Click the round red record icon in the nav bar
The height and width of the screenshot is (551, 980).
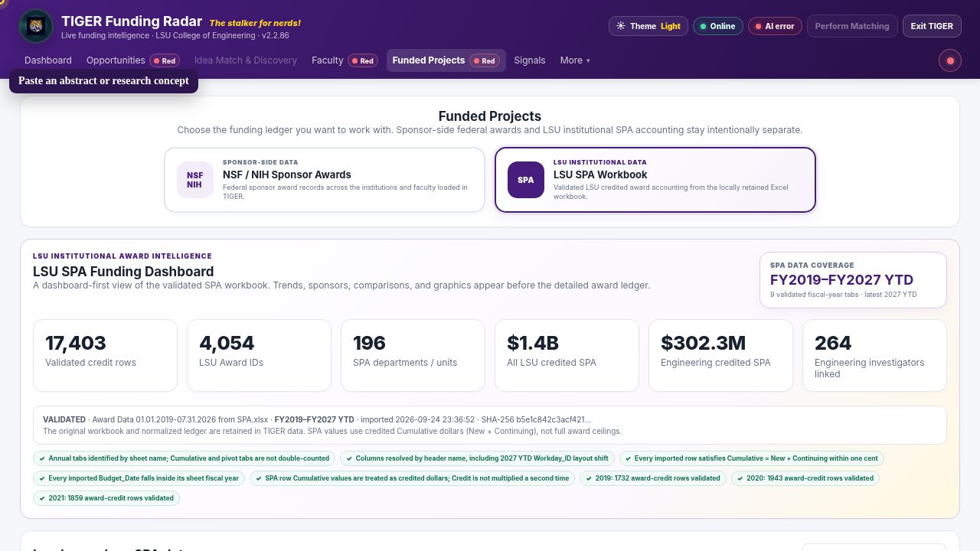[x=950, y=60]
